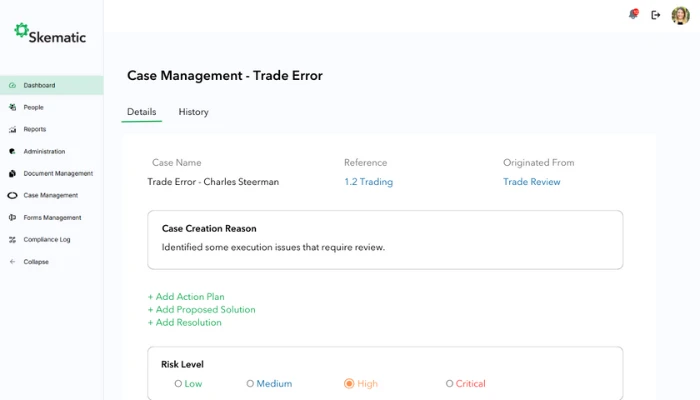Choose the Critical risk level
The image size is (700, 400).
tap(450, 383)
